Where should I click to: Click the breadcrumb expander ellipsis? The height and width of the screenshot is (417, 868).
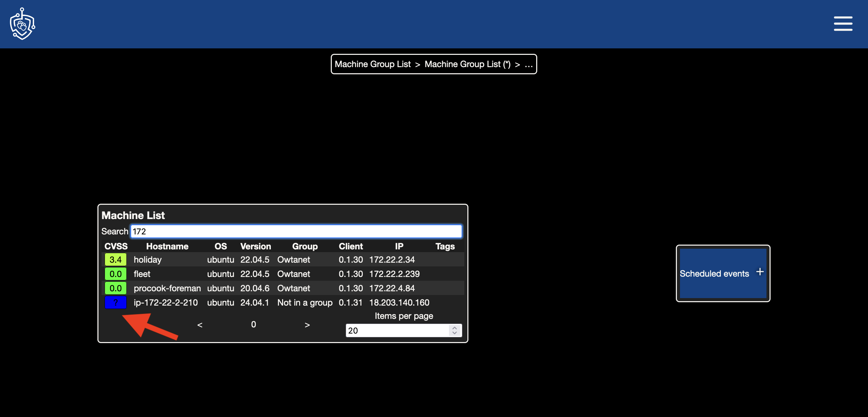pos(529,64)
